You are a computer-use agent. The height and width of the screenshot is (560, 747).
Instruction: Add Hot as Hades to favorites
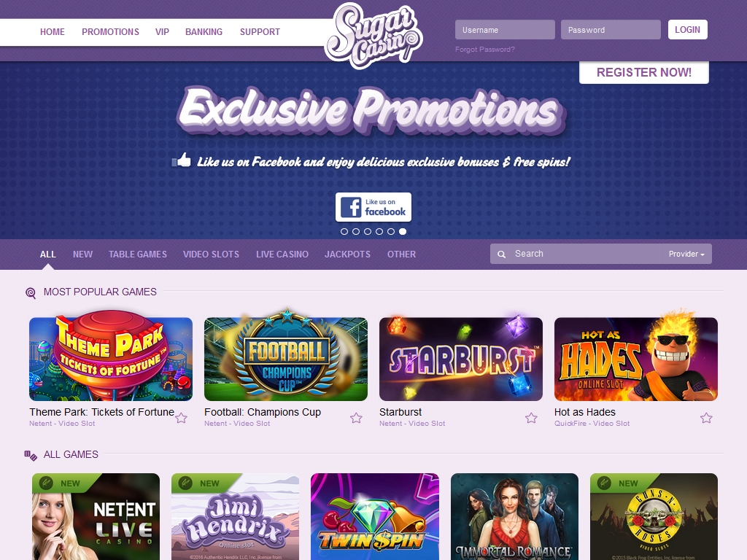[x=706, y=418]
